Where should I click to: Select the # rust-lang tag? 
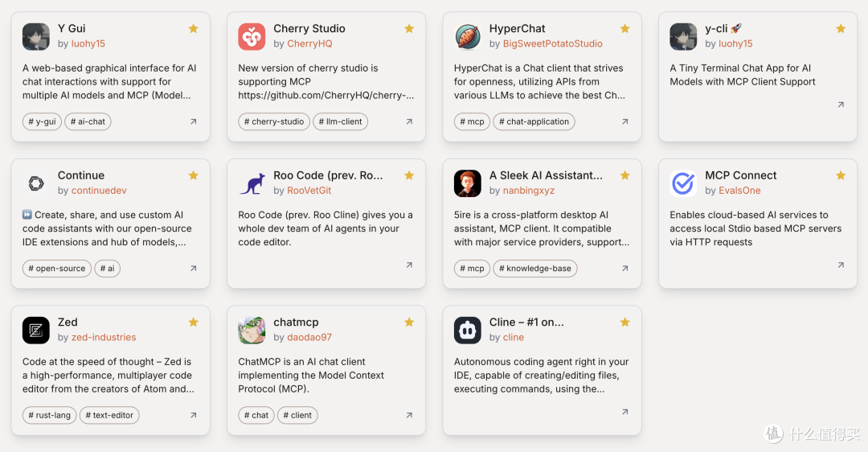49,415
